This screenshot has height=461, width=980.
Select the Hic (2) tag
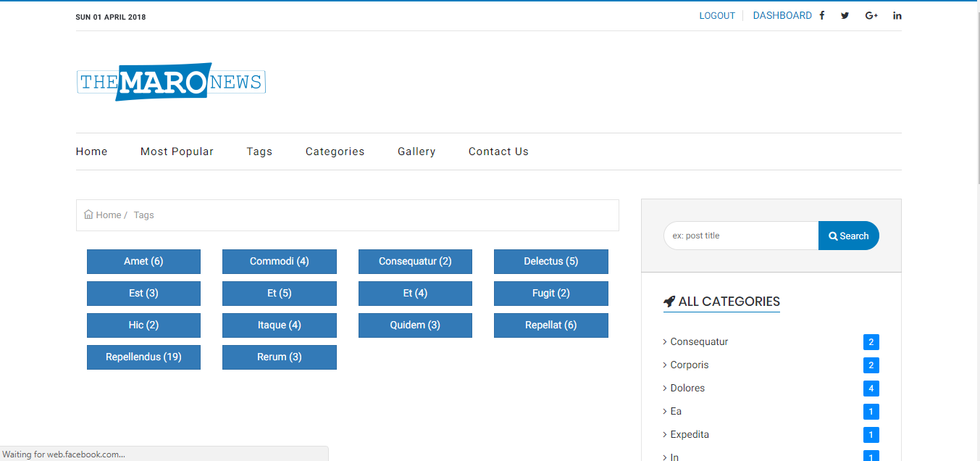click(143, 325)
